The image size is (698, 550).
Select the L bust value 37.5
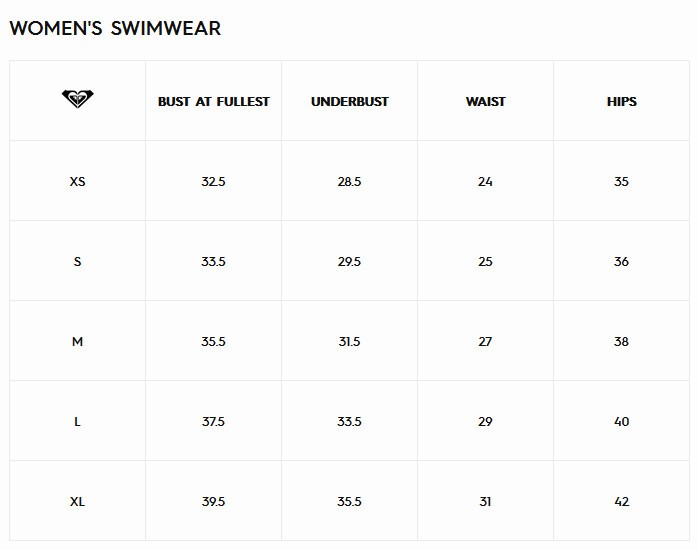point(213,422)
